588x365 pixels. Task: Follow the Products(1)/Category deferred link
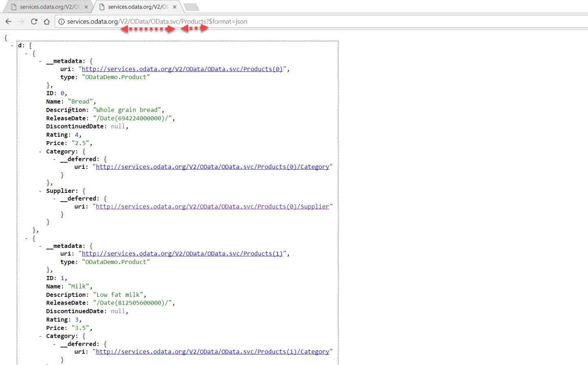212,351
